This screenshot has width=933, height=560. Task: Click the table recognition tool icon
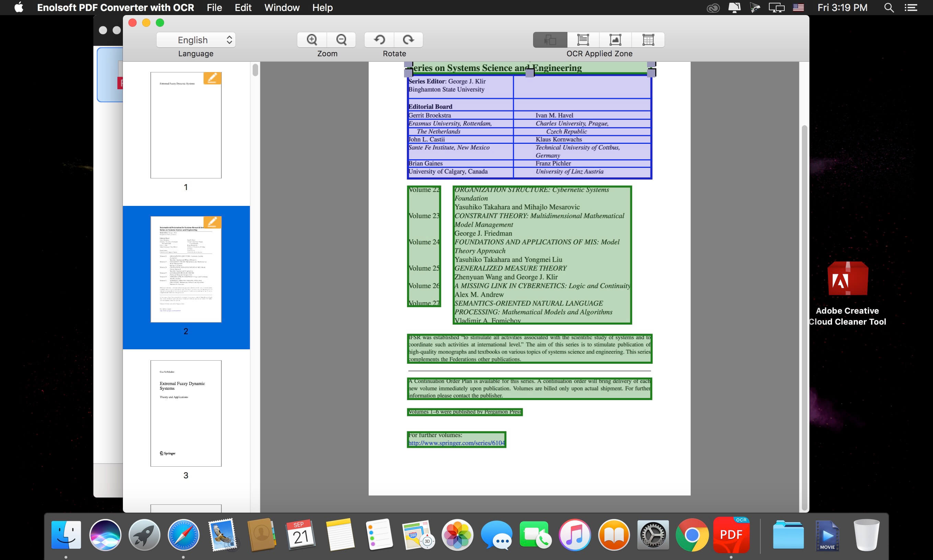coord(648,39)
